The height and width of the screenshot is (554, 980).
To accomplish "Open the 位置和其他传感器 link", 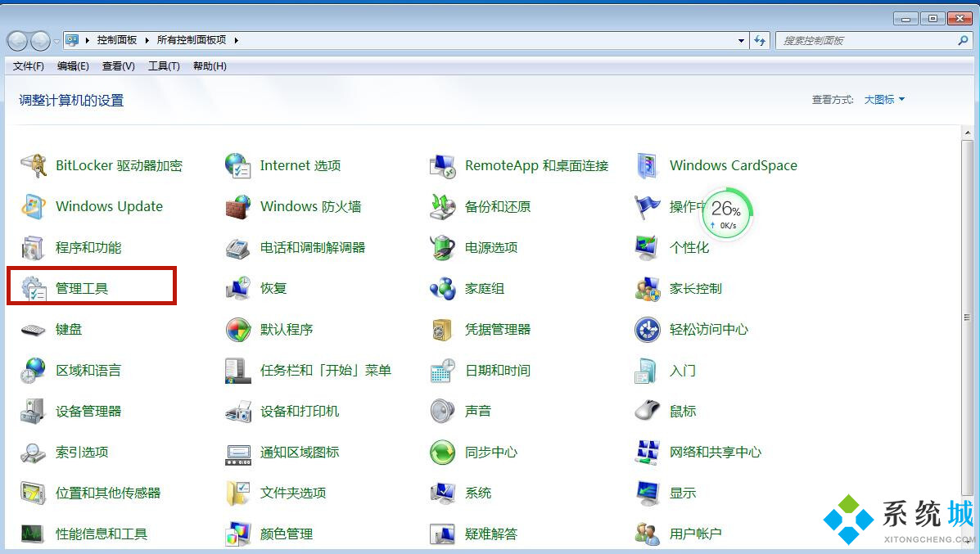I will click(108, 493).
